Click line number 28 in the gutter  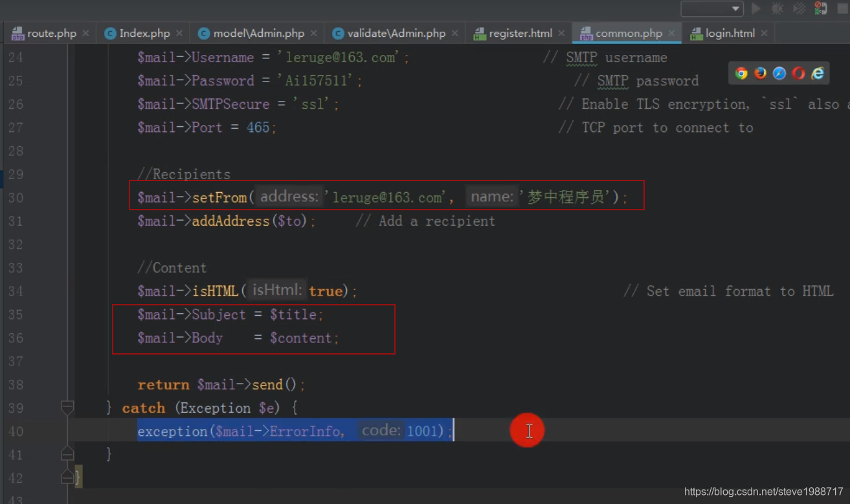click(x=16, y=151)
